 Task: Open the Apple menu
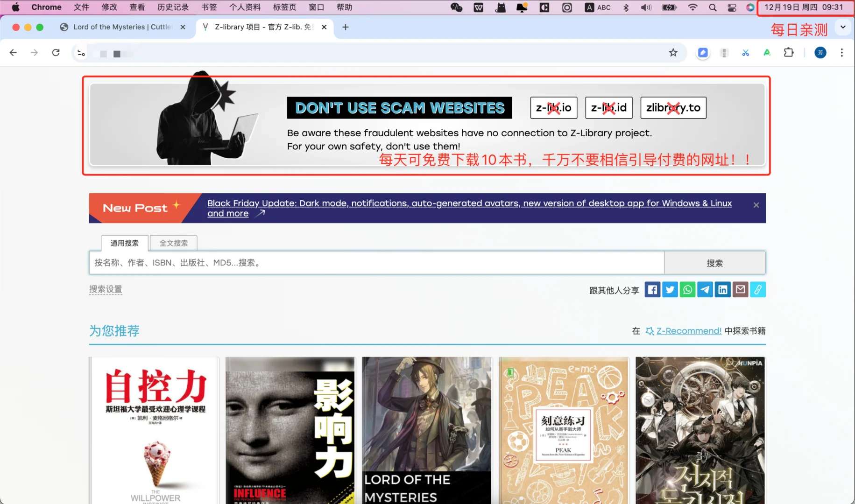coord(15,7)
